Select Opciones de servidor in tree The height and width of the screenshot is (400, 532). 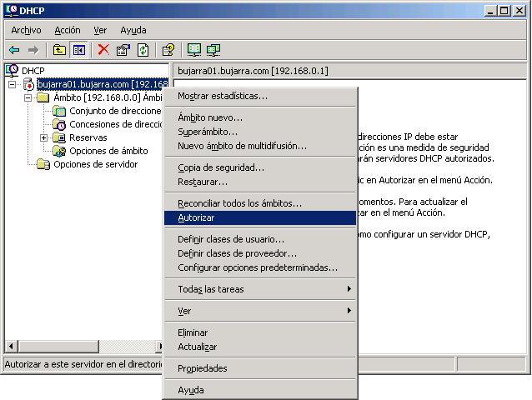(95, 164)
